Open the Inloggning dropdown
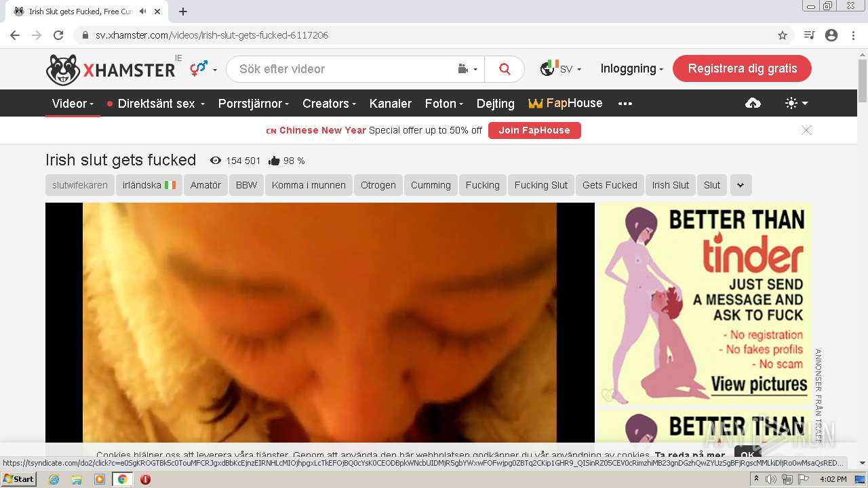 631,68
